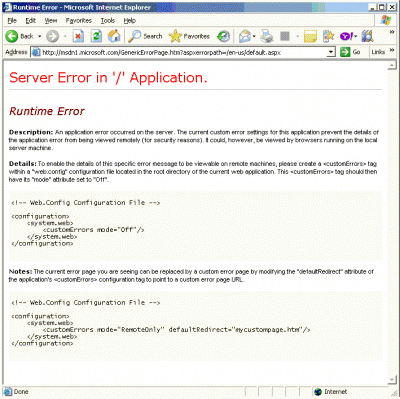Print the page with the printer icon

[267, 36]
